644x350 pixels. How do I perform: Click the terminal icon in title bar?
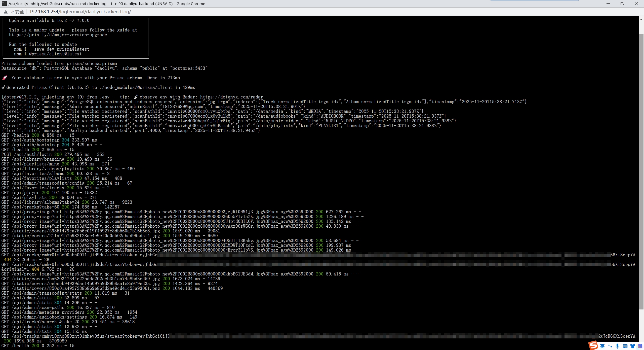point(4,4)
